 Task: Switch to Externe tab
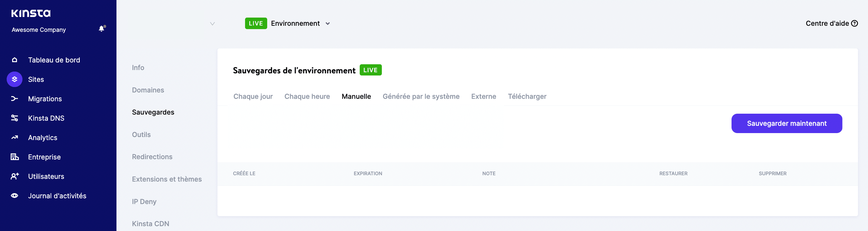(483, 96)
